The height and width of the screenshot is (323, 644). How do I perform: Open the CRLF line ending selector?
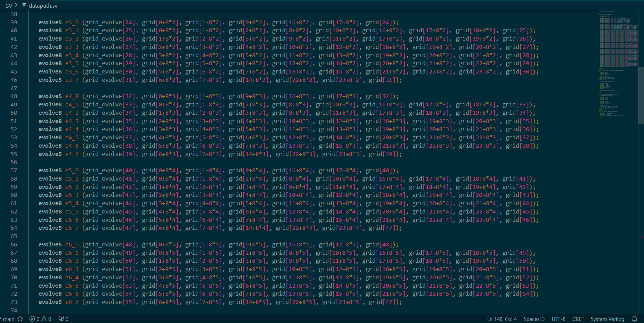[578, 319]
